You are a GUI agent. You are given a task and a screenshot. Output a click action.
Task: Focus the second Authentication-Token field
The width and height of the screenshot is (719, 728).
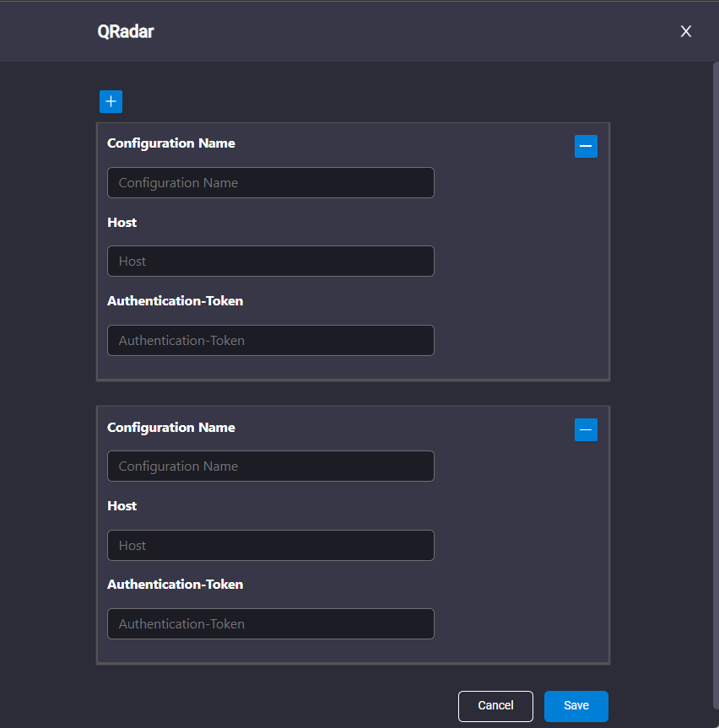[271, 623]
